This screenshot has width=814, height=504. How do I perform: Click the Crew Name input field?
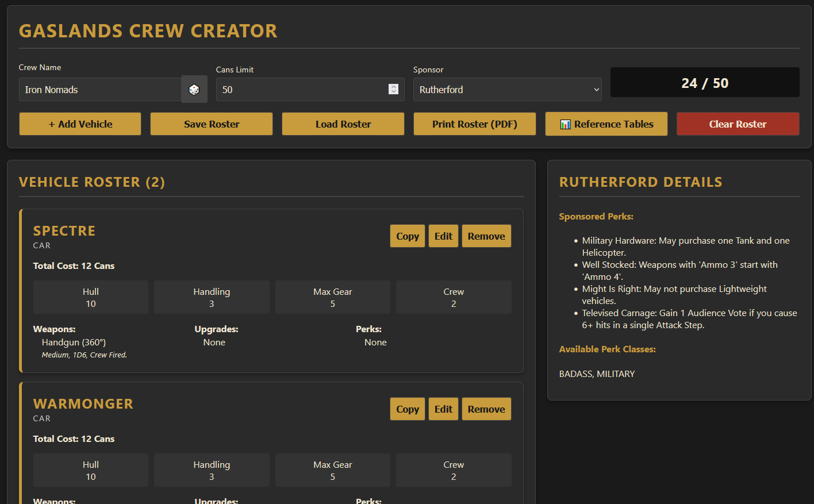(x=101, y=90)
